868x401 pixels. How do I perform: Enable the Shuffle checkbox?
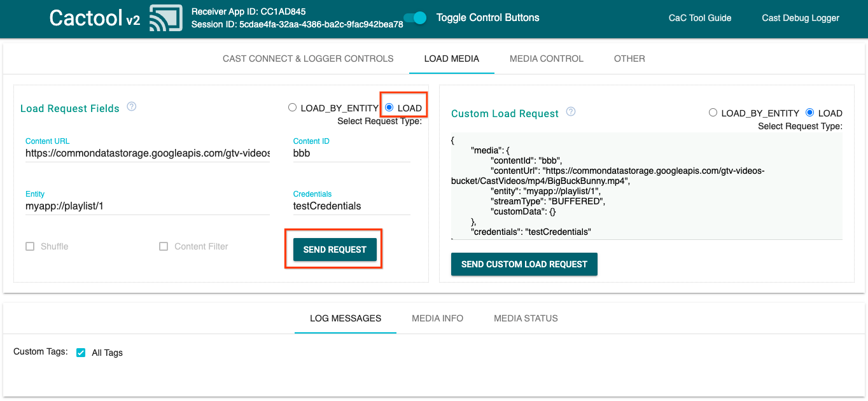pos(29,246)
